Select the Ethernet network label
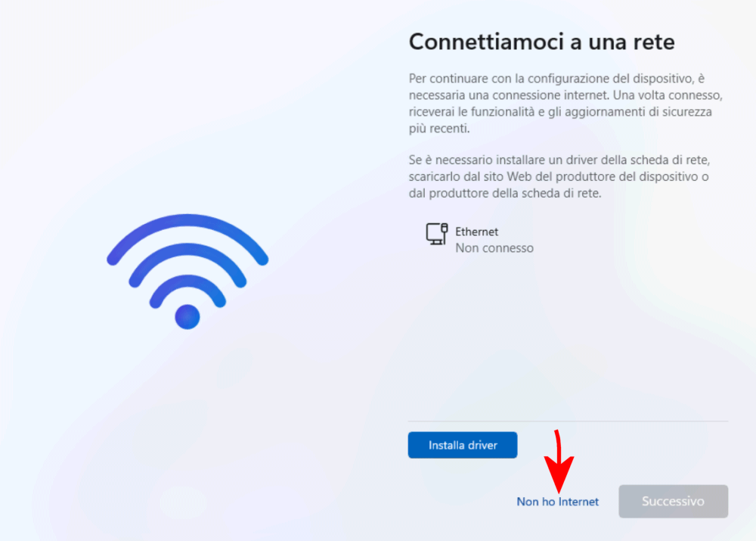Image resolution: width=756 pixels, height=541 pixels. point(476,232)
